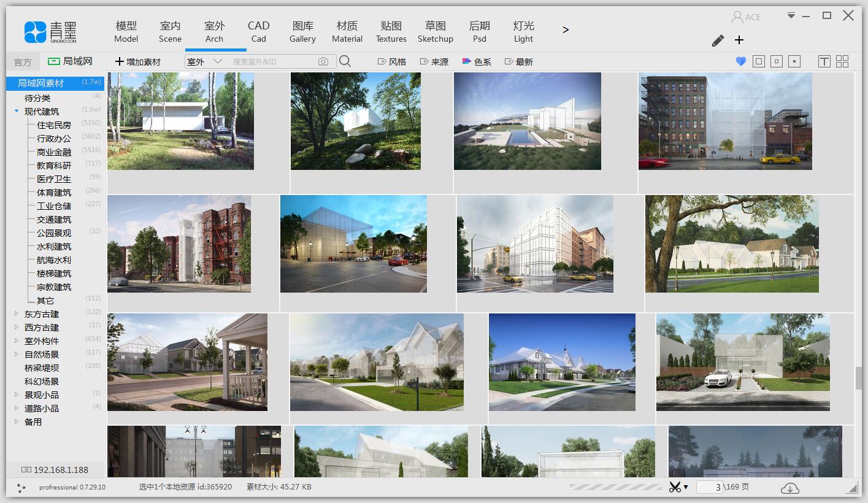Image resolution: width=868 pixels, height=503 pixels.
Task: Open the 后期 Psd tab
Action: click(480, 32)
